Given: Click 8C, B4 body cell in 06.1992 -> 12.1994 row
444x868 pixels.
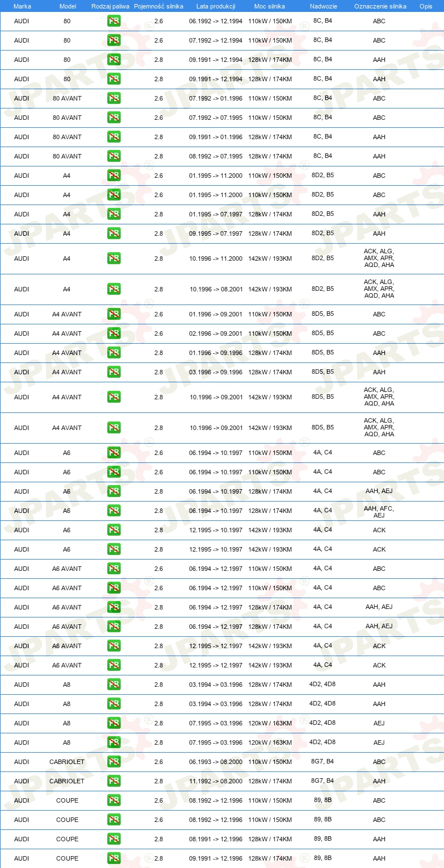Looking at the screenshot, I should tap(322, 21).
